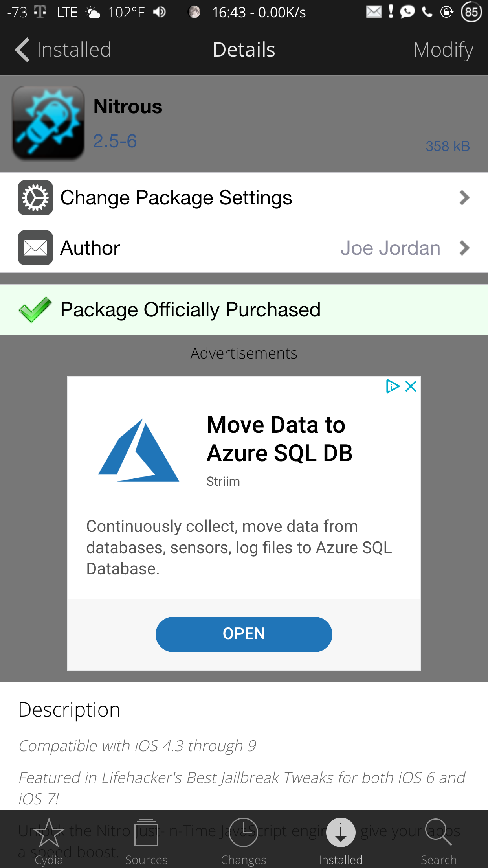This screenshot has width=488, height=868.
Task: Tap the blue Azure logo in the ad
Action: (x=139, y=451)
